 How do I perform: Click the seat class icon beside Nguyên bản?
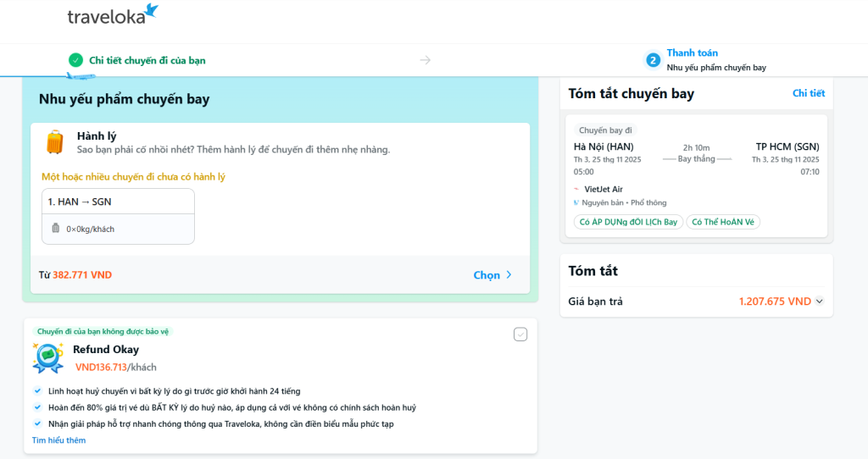click(576, 203)
